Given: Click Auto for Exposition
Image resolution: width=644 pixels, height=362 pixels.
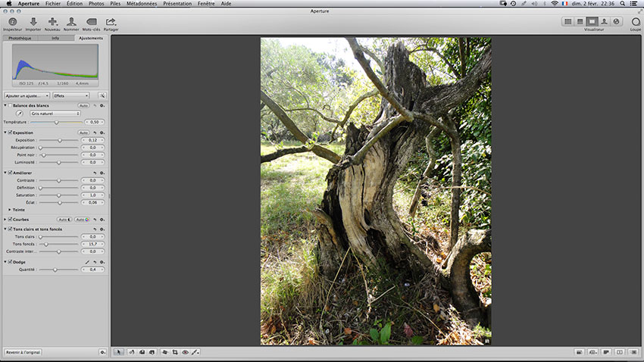Looking at the screenshot, I should 83,133.
